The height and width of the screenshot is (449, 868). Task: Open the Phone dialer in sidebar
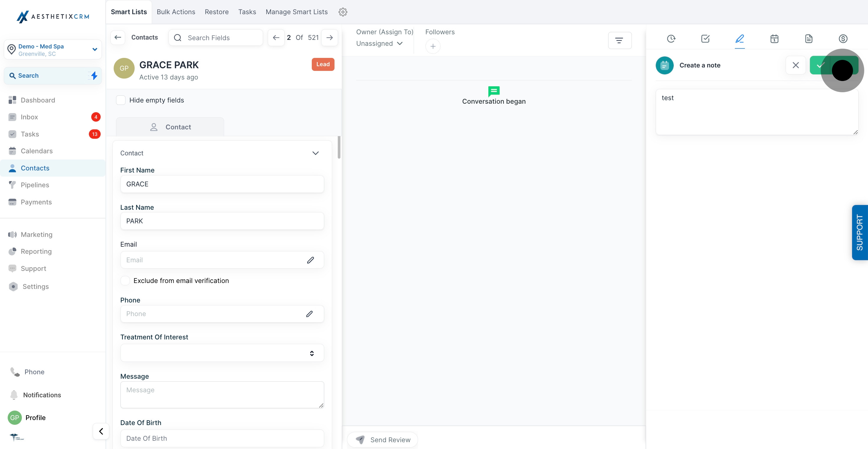pos(28,372)
